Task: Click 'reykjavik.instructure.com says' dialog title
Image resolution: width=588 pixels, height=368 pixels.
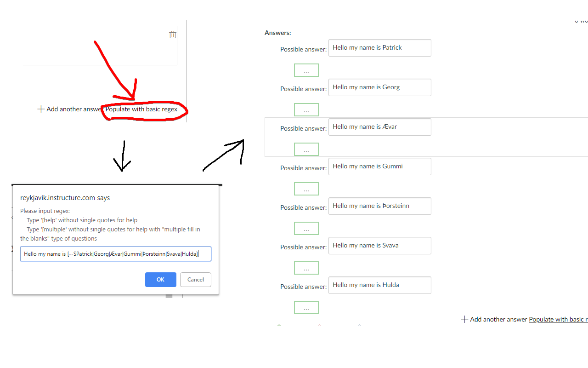Action: pos(65,198)
